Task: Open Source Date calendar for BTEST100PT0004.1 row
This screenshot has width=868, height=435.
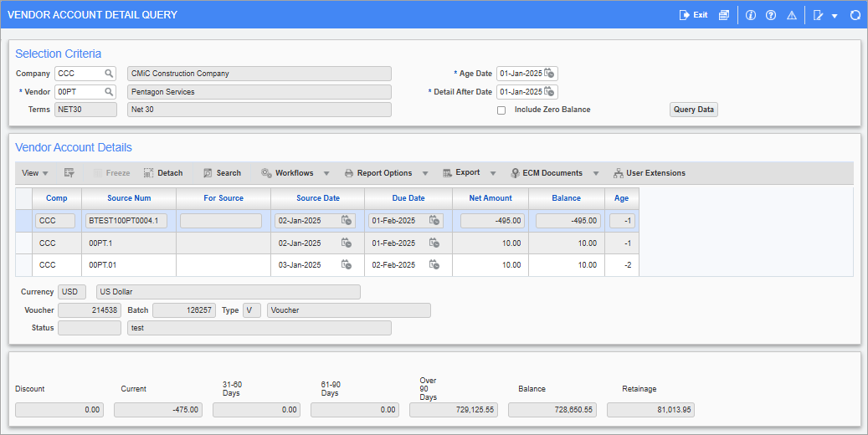Action: click(347, 220)
